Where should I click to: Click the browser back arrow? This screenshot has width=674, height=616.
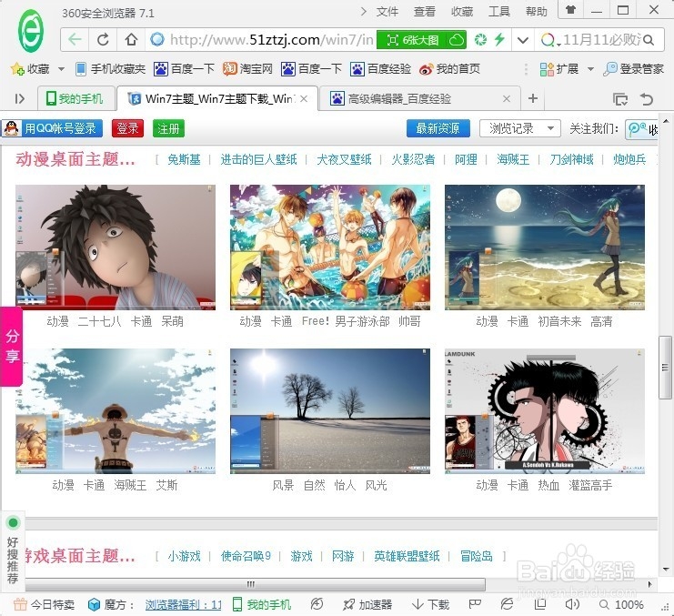(x=75, y=39)
